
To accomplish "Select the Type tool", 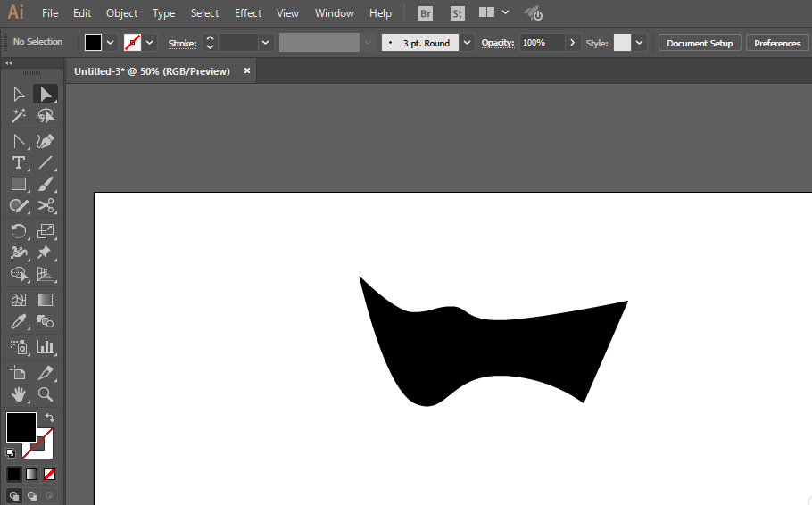I will coord(18,162).
